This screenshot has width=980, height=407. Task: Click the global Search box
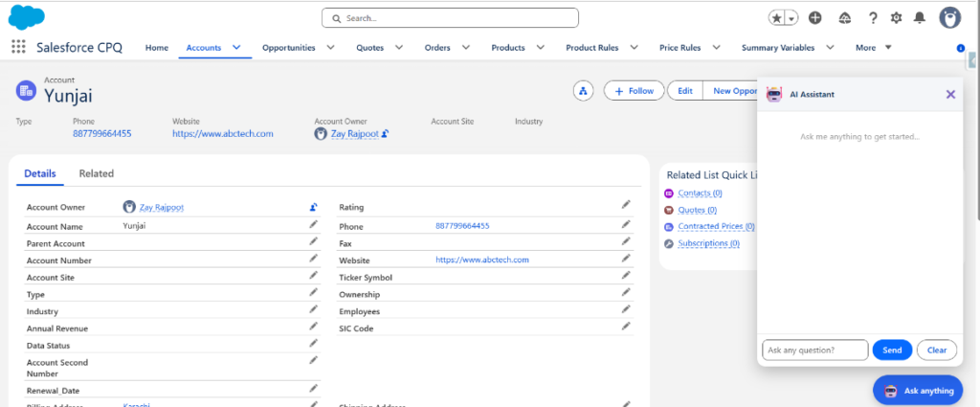450,18
